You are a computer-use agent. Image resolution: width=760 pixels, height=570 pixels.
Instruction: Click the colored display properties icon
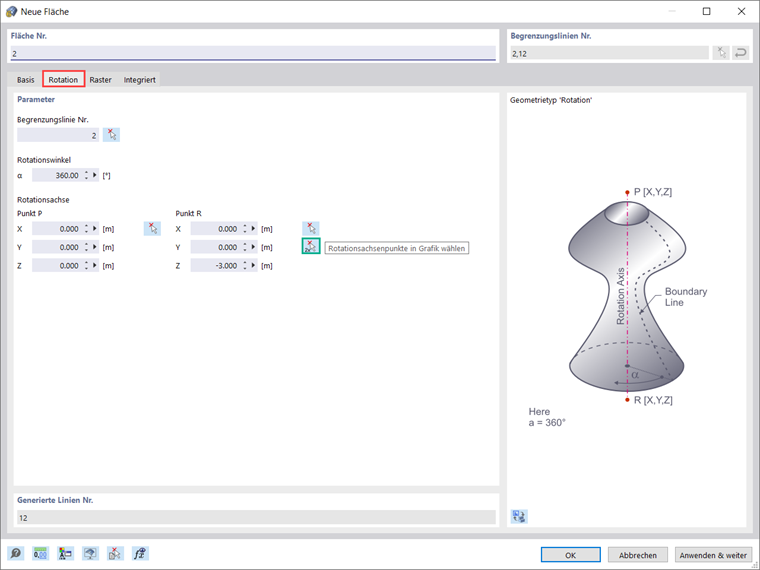65,553
